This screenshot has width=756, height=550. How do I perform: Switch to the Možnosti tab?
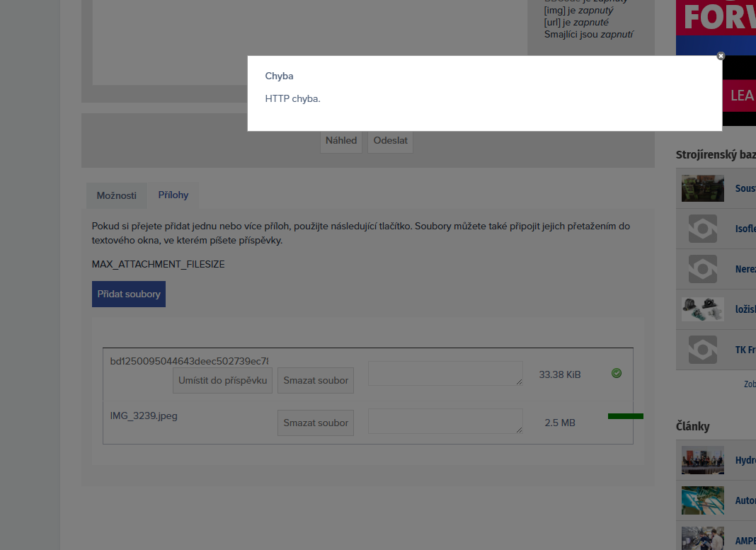117,195
